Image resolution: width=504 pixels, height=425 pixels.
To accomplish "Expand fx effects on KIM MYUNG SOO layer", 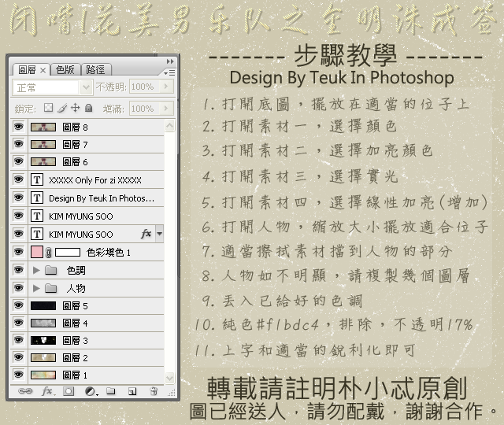I will pyautogui.click(x=160, y=234).
